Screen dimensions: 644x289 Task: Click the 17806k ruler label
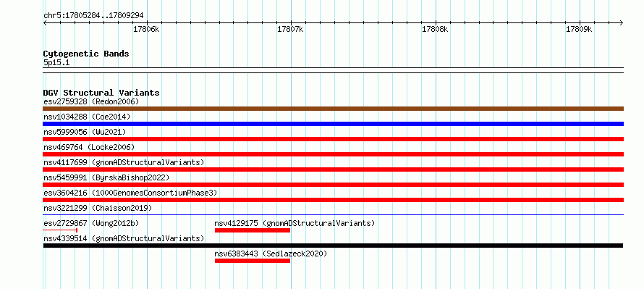click(x=146, y=29)
